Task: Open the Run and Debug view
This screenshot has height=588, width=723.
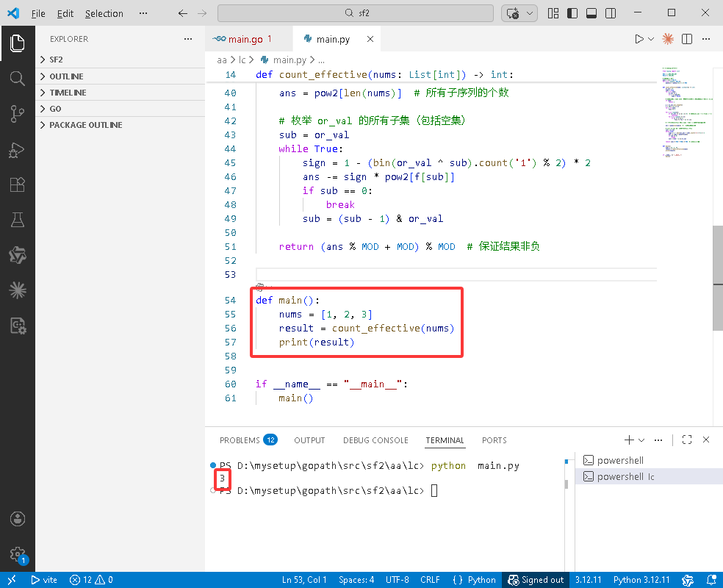Action: coord(17,150)
